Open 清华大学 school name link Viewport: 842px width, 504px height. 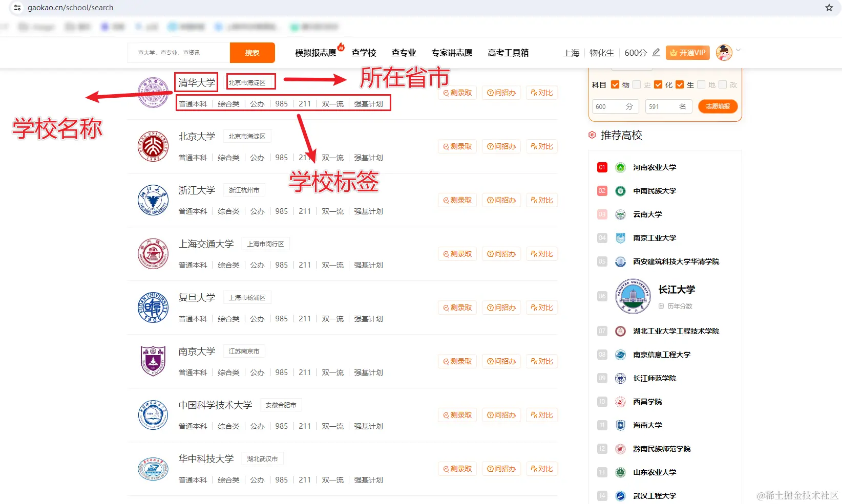[197, 82]
